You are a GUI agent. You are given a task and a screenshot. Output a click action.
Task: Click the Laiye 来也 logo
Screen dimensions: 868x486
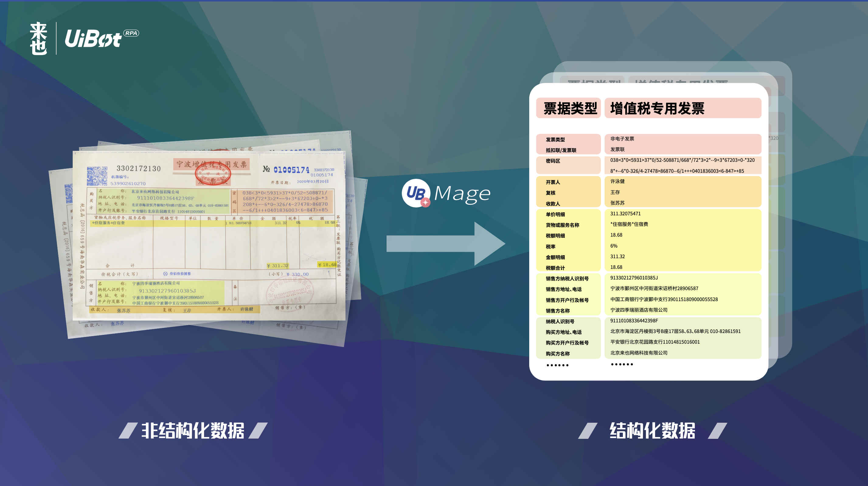coord(38,38)
